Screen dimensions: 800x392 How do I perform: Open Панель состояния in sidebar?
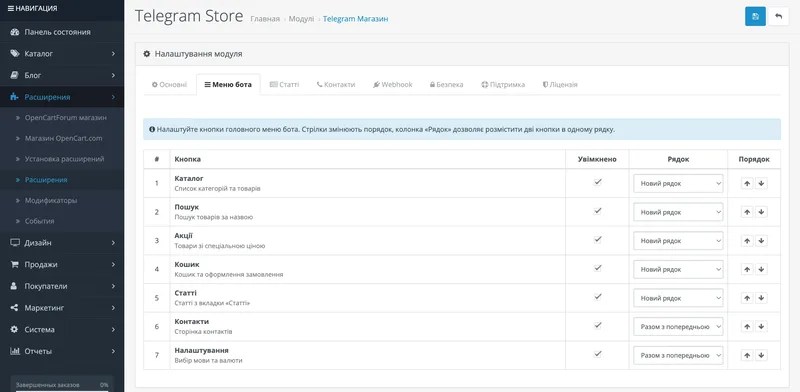(x=62, y=32)
